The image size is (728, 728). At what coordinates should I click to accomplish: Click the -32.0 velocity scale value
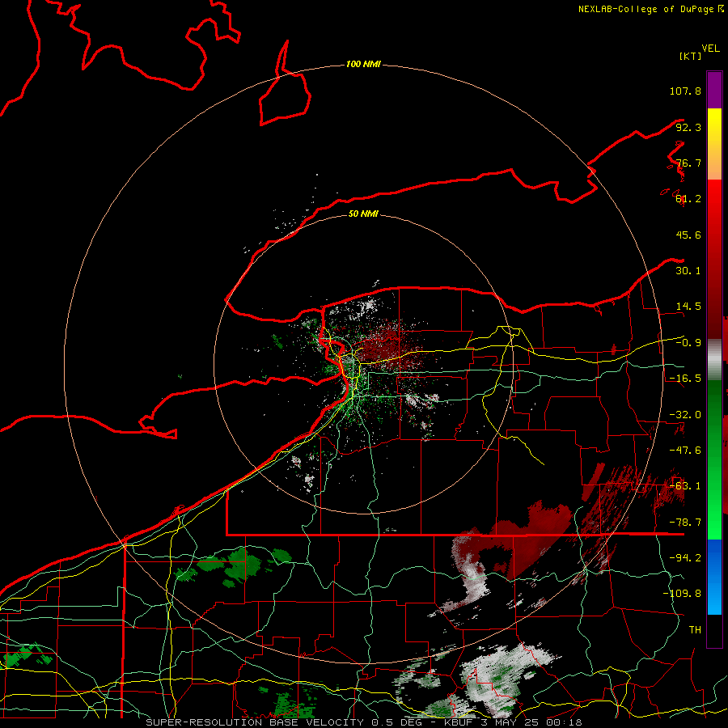tap(685, 415)
